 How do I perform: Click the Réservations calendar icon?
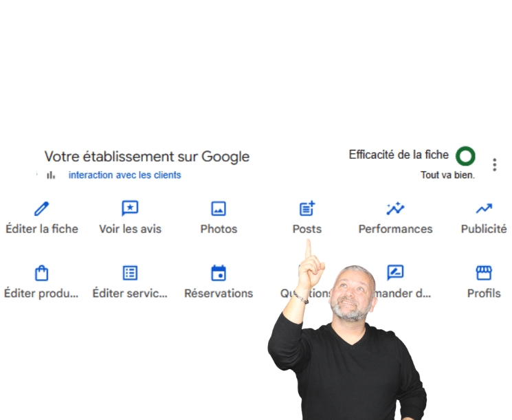(x=219, y=273)
